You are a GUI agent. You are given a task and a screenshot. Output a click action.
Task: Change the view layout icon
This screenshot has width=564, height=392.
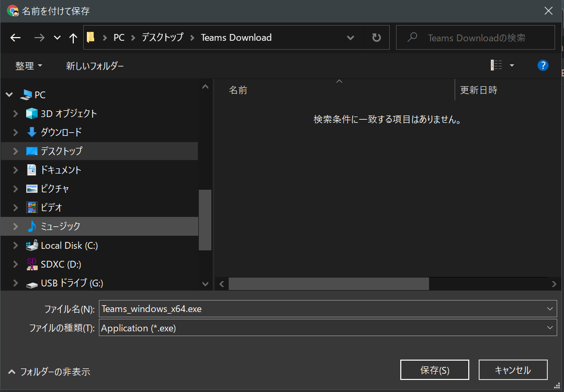pos(497,65)
